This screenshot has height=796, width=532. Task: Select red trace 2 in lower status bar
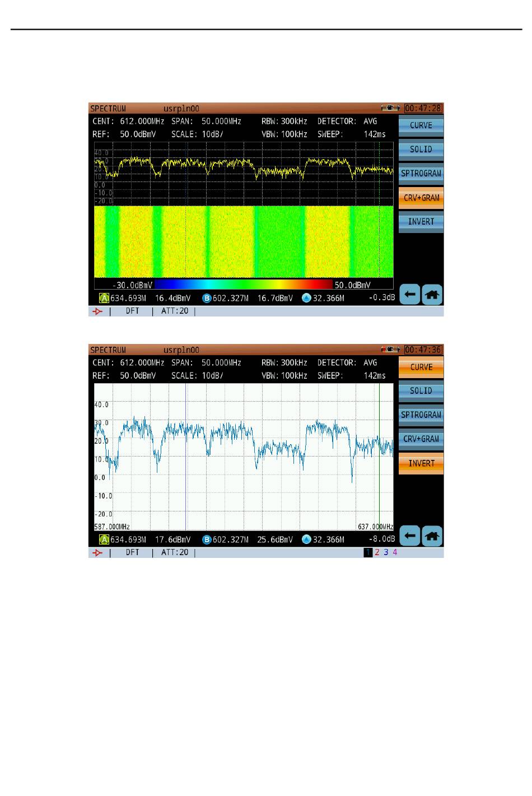(377, 553)
